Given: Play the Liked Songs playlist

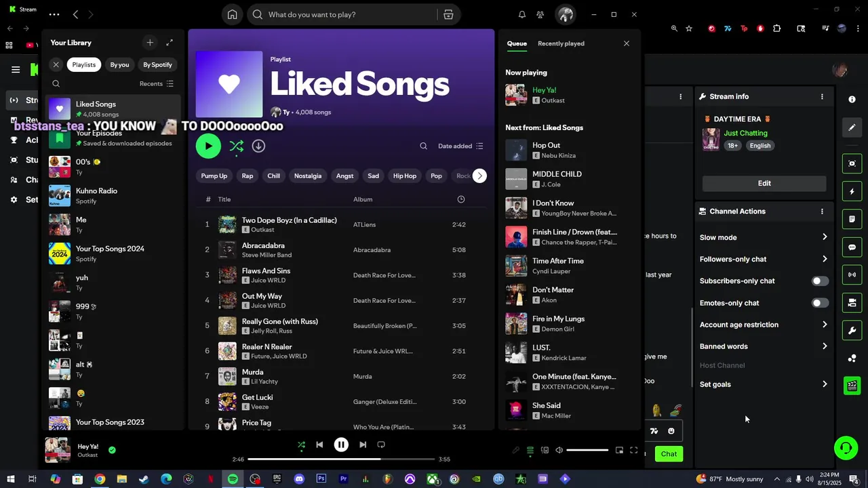Looking at the screenshot, I should [x=208, y=146].
